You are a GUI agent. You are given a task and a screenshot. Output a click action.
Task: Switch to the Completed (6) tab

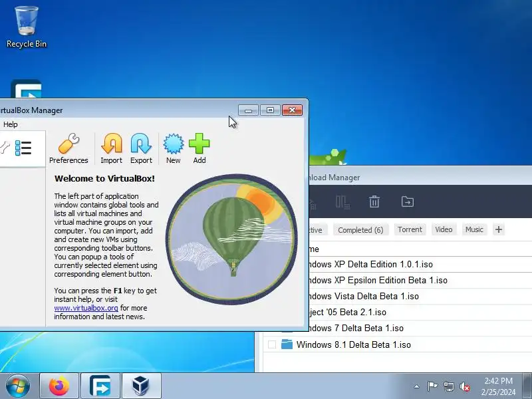click(360, 230)
